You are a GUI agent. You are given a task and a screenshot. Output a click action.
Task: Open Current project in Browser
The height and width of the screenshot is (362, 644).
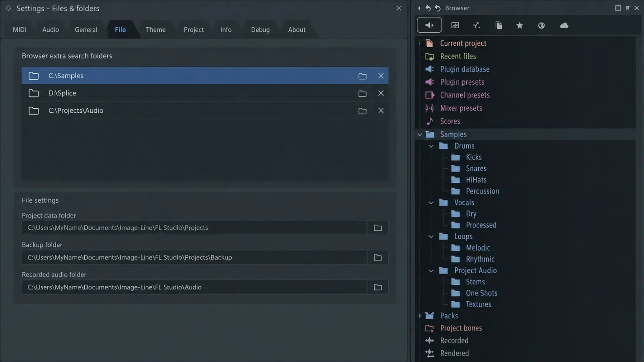pos(463,43)
